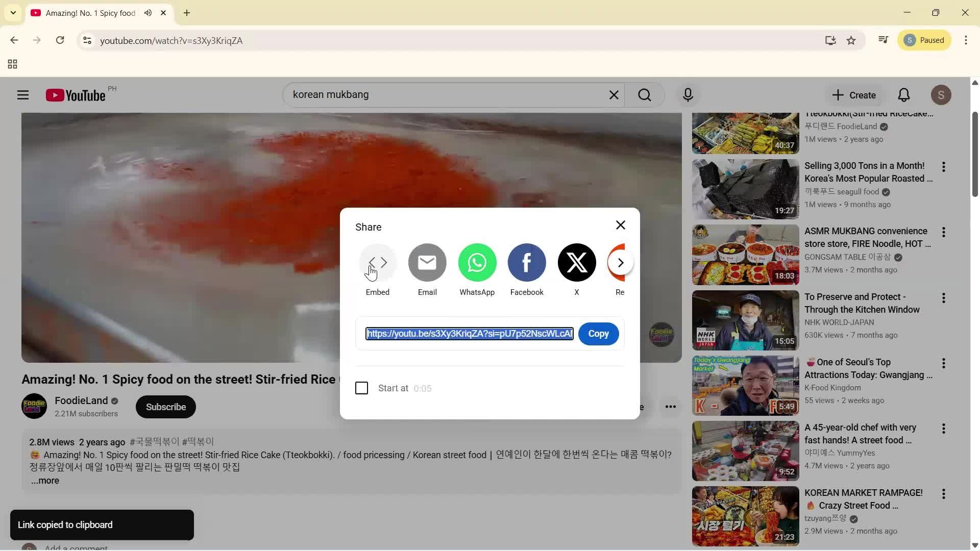This screenshot has width=980, height=551.
Task: Open the YouTube guide hamburger menu
Action: point(23,94)
